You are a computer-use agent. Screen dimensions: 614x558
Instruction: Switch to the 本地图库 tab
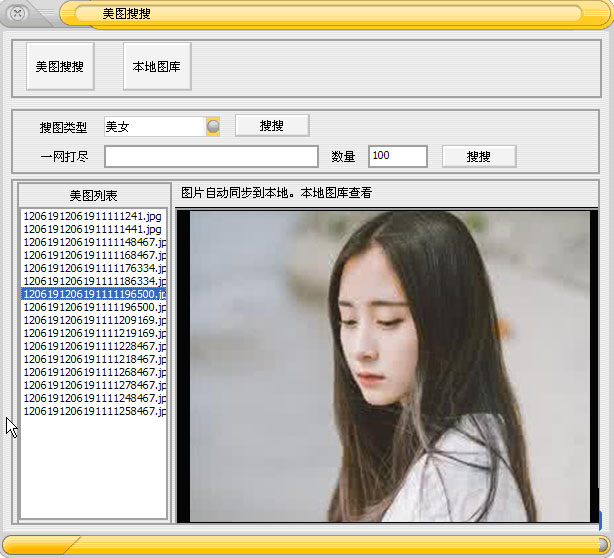coord(157,67)
